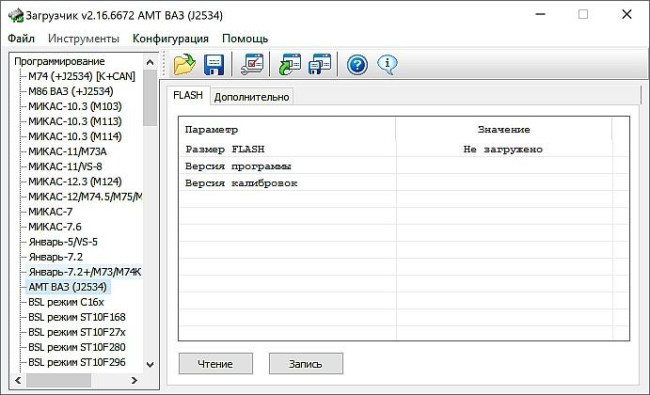Select МИКАС-11/VS-8 in the tree

pos(65,167)
